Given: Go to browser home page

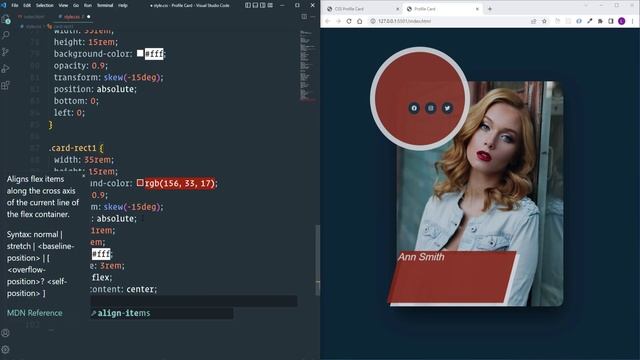Looking at the screenshot, I should (x=360, y=21).
